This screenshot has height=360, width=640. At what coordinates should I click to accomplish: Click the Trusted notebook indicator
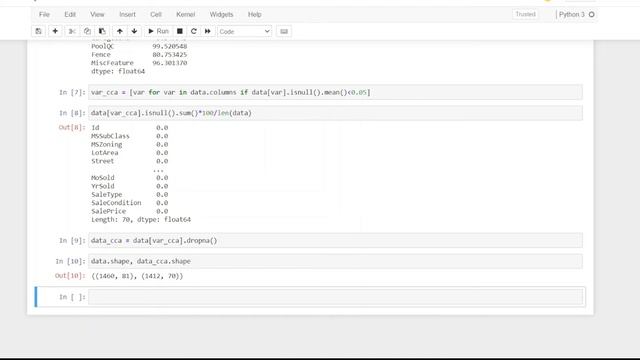[x=525, y=14]
